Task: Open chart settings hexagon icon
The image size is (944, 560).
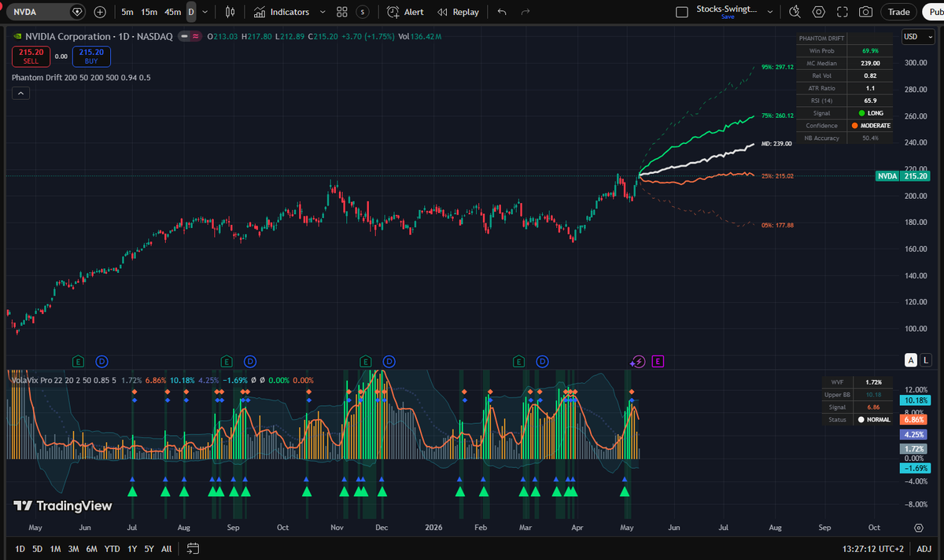Action: coord(819,12)
